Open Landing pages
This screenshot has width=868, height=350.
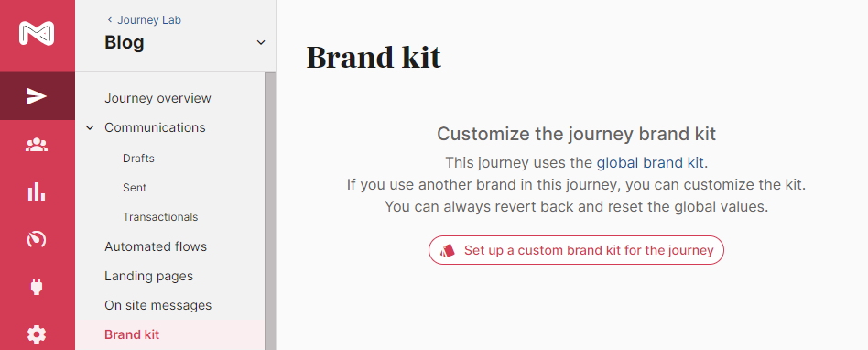click(x=149, y=276)
